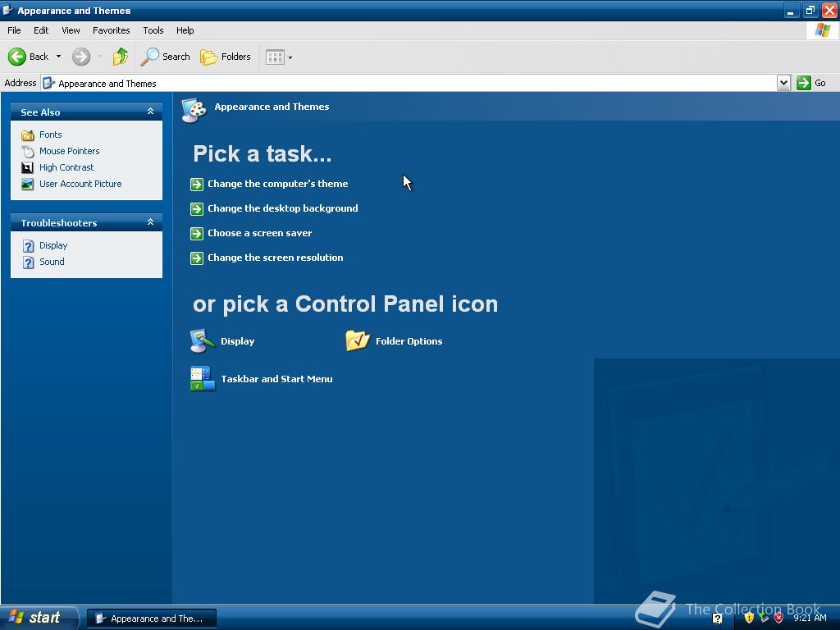The height and width of the screenshot is (630, 840).
Task: Collapse the Troubleshooters panel
Action: pyautogui.click(x=151, y=222)
